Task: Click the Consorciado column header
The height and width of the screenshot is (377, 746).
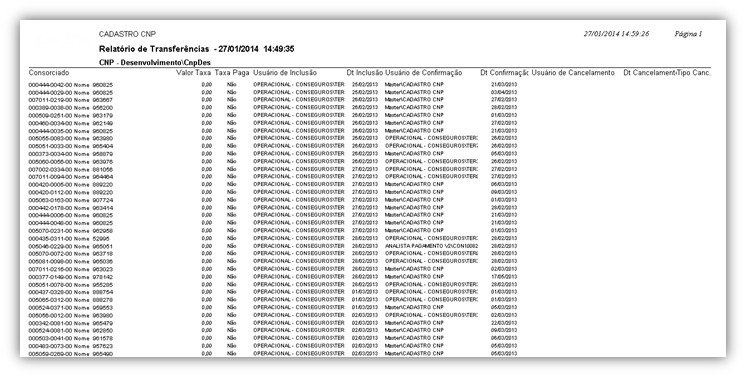Action: [x=49, y=73]
